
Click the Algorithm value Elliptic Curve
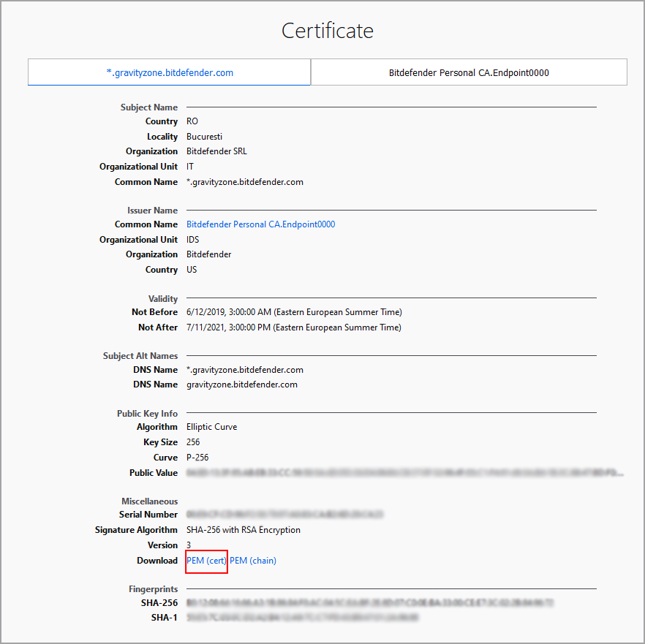tap(212, 427)
